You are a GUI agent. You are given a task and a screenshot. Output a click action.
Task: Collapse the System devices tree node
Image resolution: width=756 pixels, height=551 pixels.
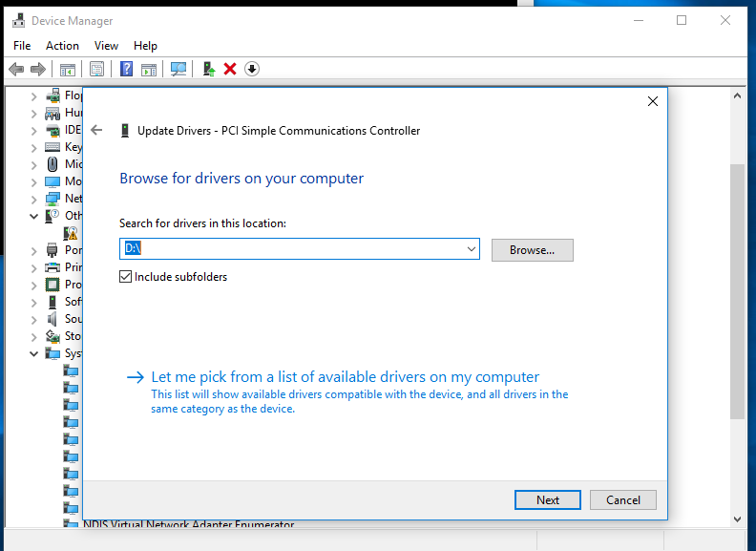pos(34,353)
